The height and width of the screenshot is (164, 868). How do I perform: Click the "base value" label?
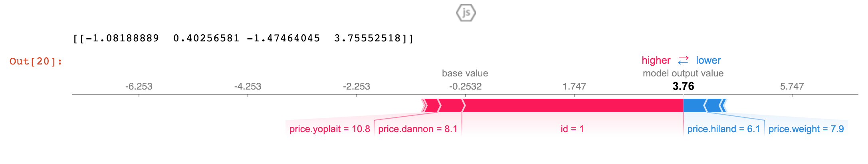point(465,73)
